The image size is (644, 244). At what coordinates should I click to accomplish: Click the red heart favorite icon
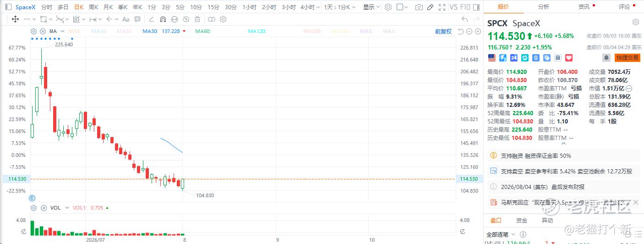(x=569, y=58)
